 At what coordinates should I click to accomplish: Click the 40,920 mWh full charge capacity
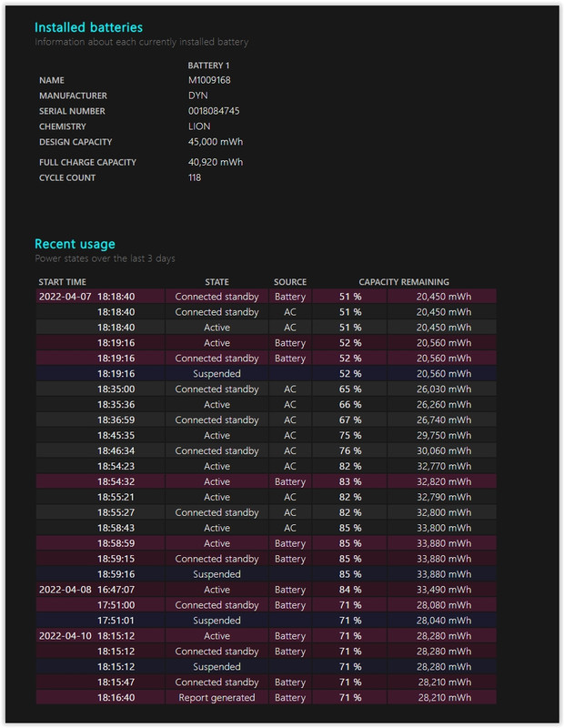(216, 162)
